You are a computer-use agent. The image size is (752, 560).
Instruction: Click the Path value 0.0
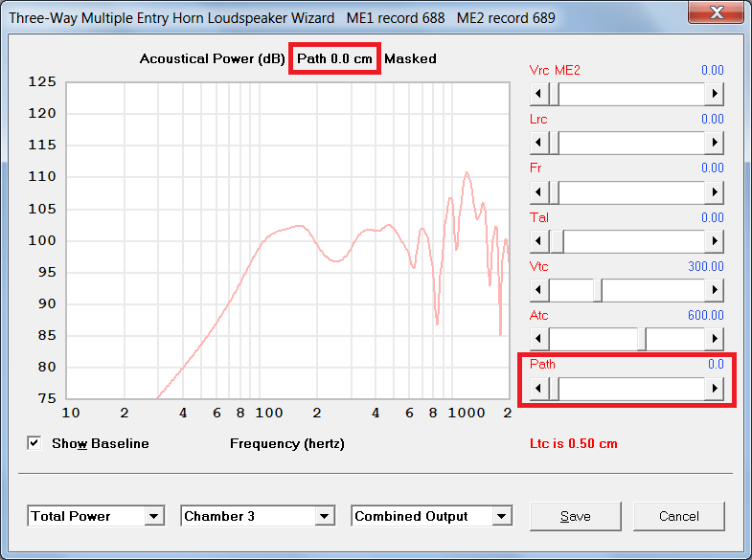pyautogui.click(x=716, y=364)
